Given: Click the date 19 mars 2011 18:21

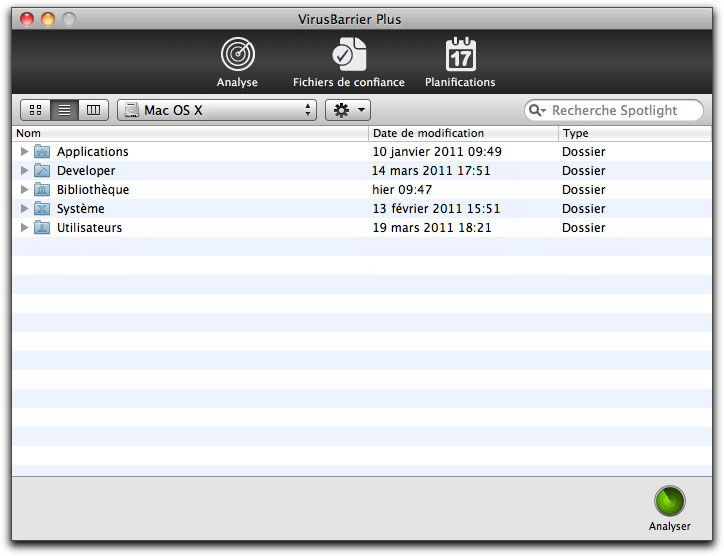Looking at the screenshot, I should coord(432,228).
